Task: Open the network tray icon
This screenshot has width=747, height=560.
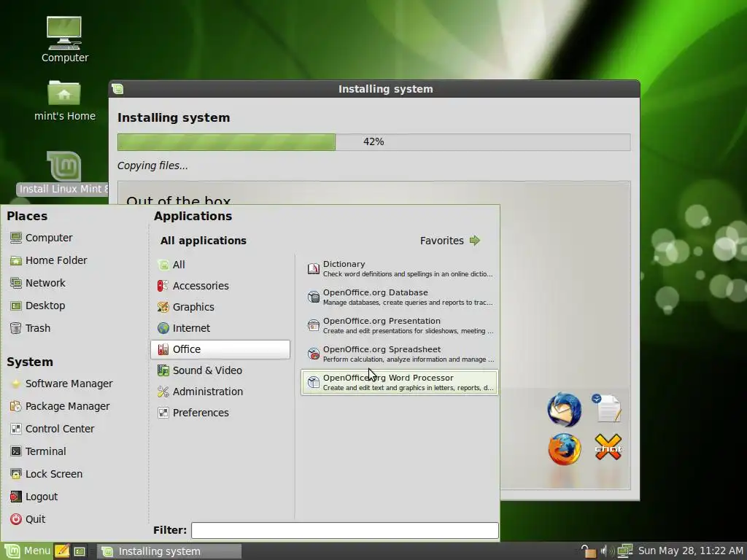Action: coord(625,551)
